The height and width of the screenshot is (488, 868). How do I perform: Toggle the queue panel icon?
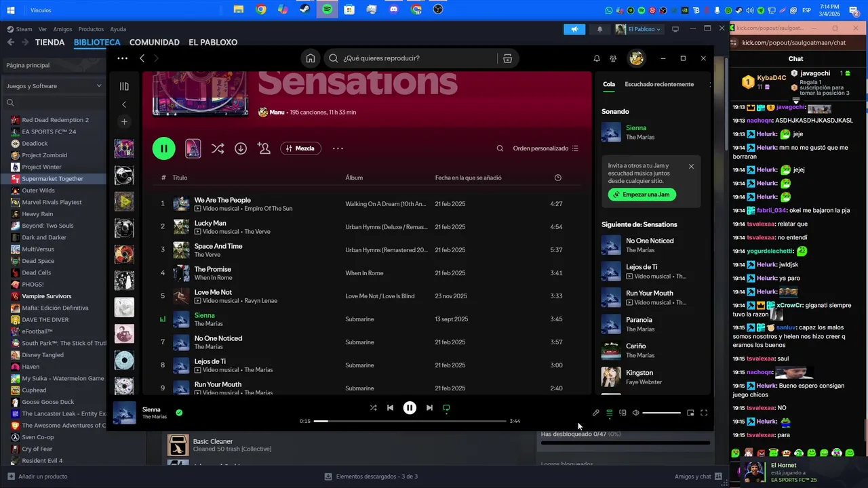pyautogui.click(x=610, y=413)
